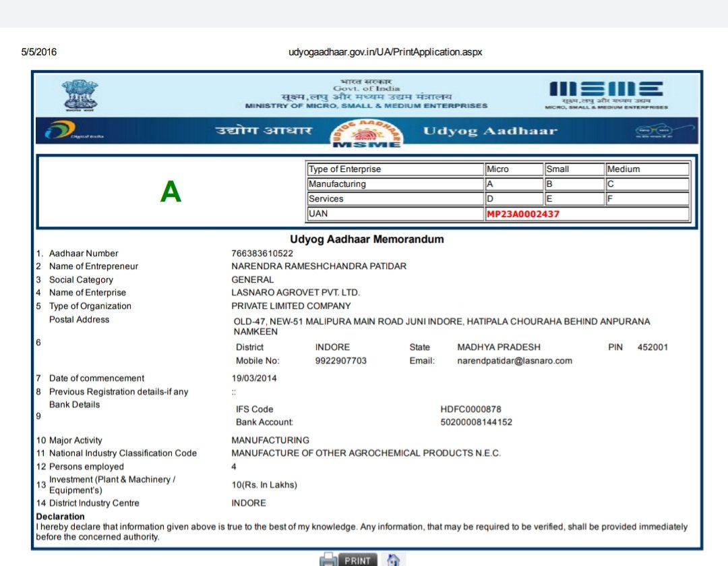Click the Government of India emblem
Viewport: 728px width, 566px height.
(x=80, y=96)
